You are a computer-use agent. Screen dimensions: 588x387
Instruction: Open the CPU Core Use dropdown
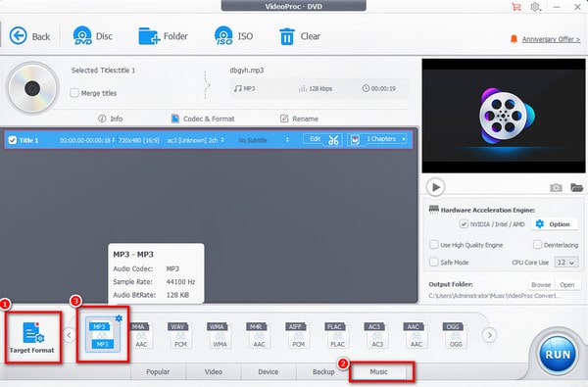565,263
